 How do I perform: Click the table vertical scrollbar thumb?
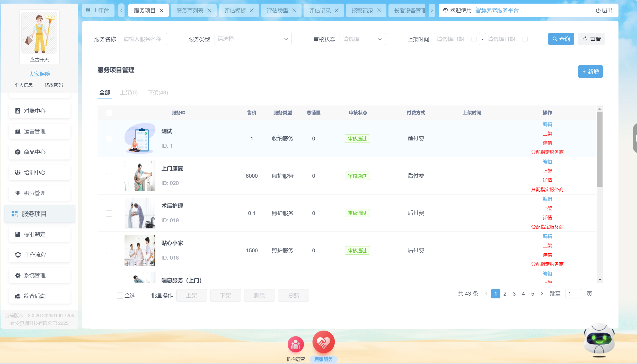(x=600, y=150)
